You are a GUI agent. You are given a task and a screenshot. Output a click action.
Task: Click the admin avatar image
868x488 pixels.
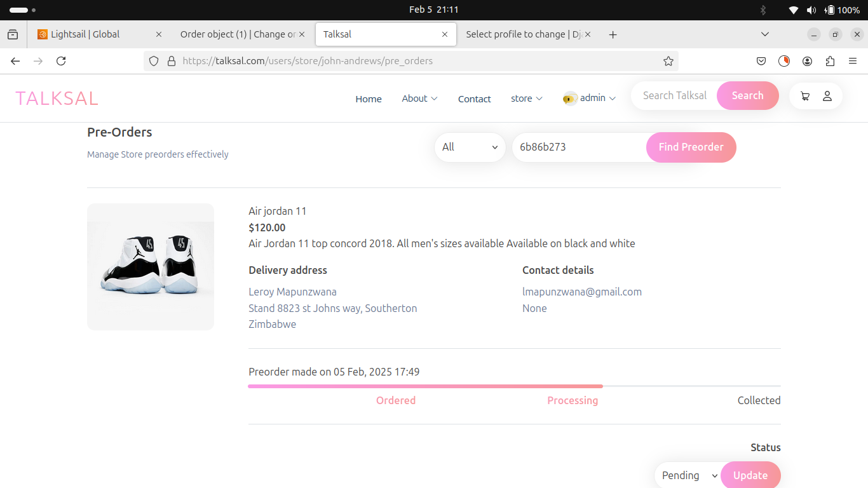pyautogui.click(x=570, y=98)
